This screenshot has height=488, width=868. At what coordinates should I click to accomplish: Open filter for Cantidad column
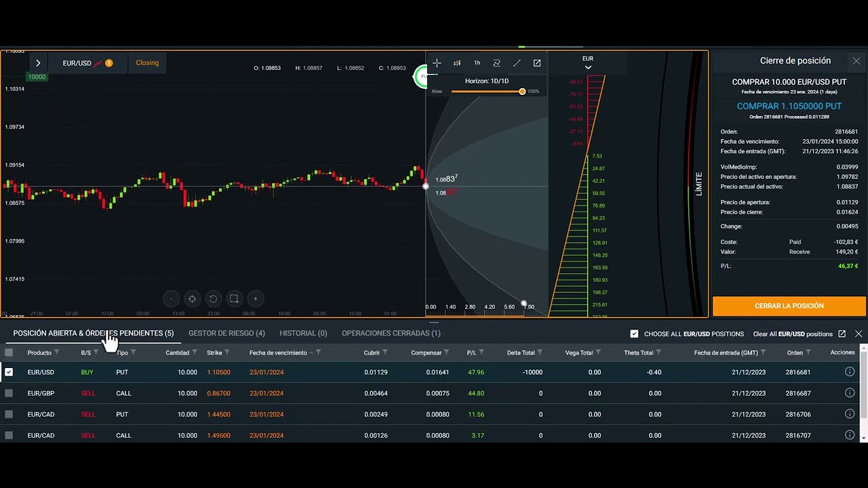tap(195, 352)
